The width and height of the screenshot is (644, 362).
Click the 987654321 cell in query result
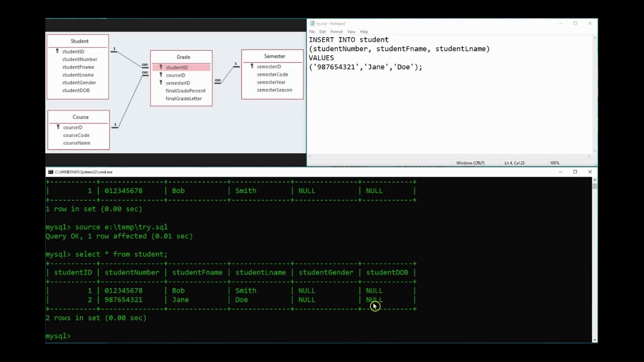(x=123, y=300)
